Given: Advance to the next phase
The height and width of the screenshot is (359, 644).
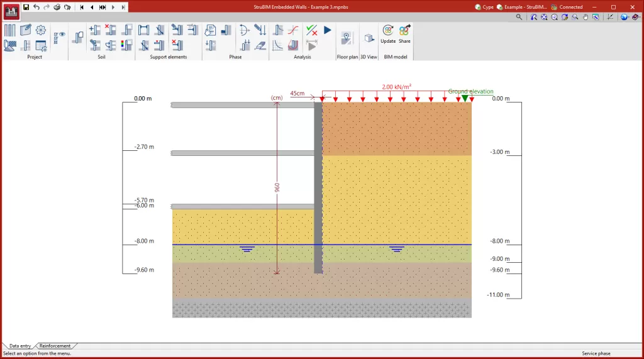Looking at the screenshot, I should pos(113,7).
